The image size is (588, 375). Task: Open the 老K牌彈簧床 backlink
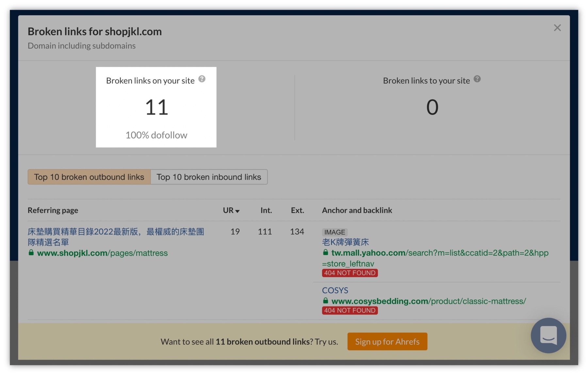coord(346,242)
